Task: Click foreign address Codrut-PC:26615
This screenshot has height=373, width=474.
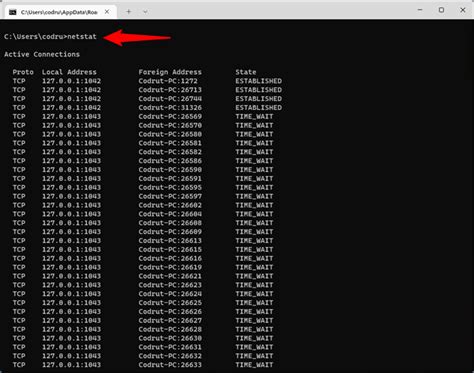Action: [170, 249]
